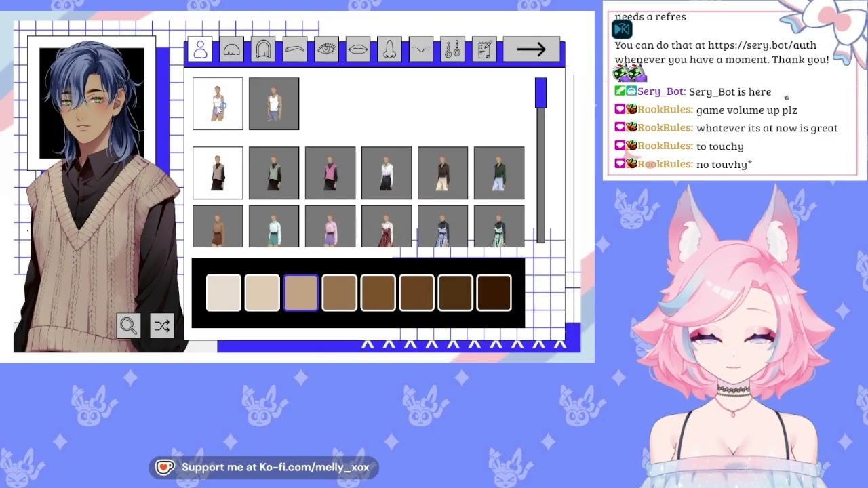Pick the darkest brown skin tone swatch
This screenshot has height=488, width=868.
494,293
